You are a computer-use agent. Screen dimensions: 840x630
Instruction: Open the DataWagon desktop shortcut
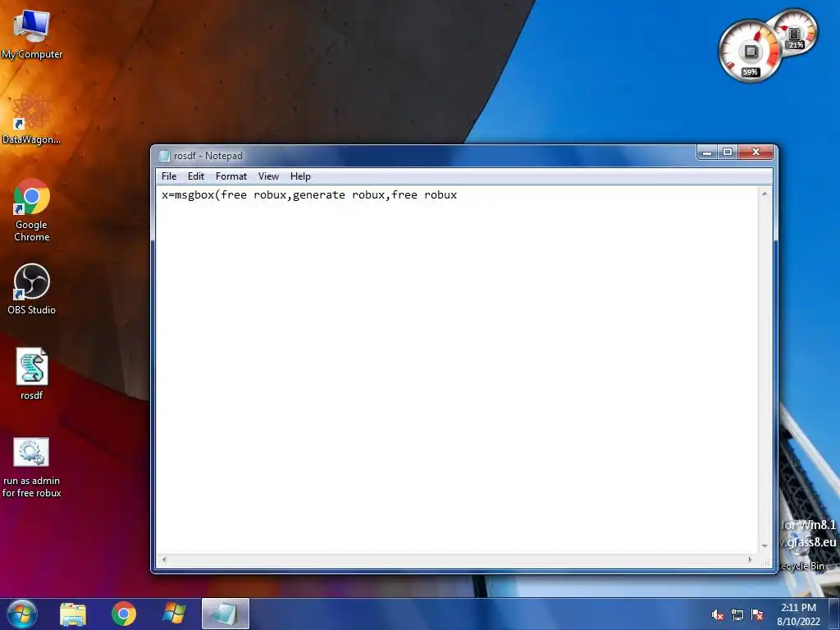pos(32,119)
